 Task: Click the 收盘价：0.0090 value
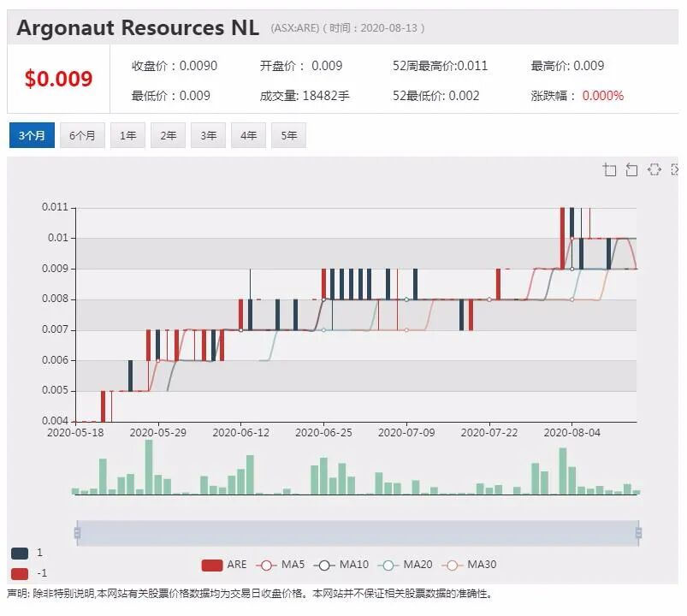[x=175, y=66]
